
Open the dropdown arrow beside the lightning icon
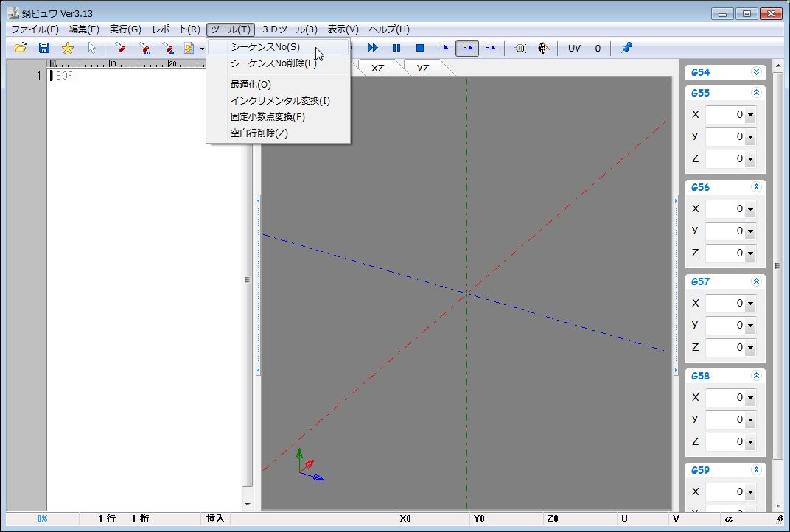tap(201, 49)
